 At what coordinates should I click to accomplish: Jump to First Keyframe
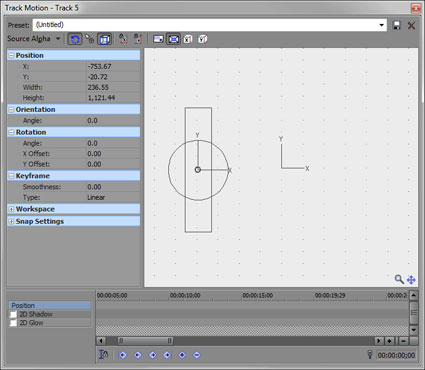tap(123, 355)
